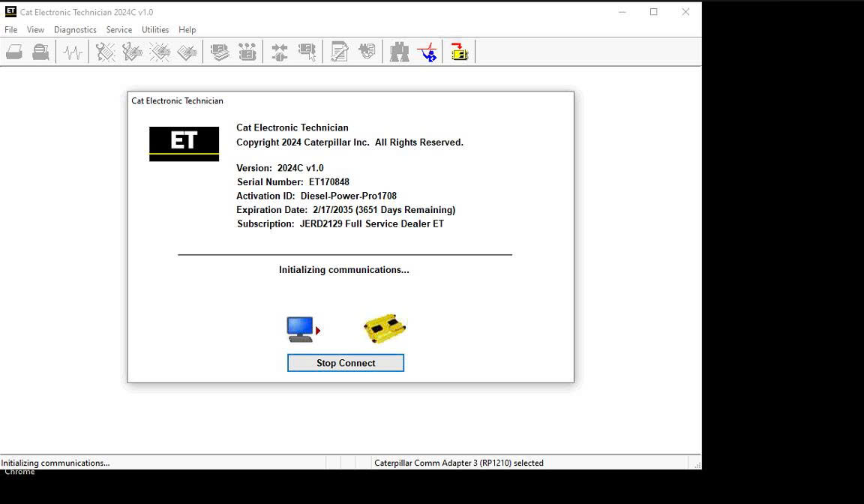Open the Diagnostics menu
Image resolution: width=864 pixels, height=504 pixels.
point(75,30)
